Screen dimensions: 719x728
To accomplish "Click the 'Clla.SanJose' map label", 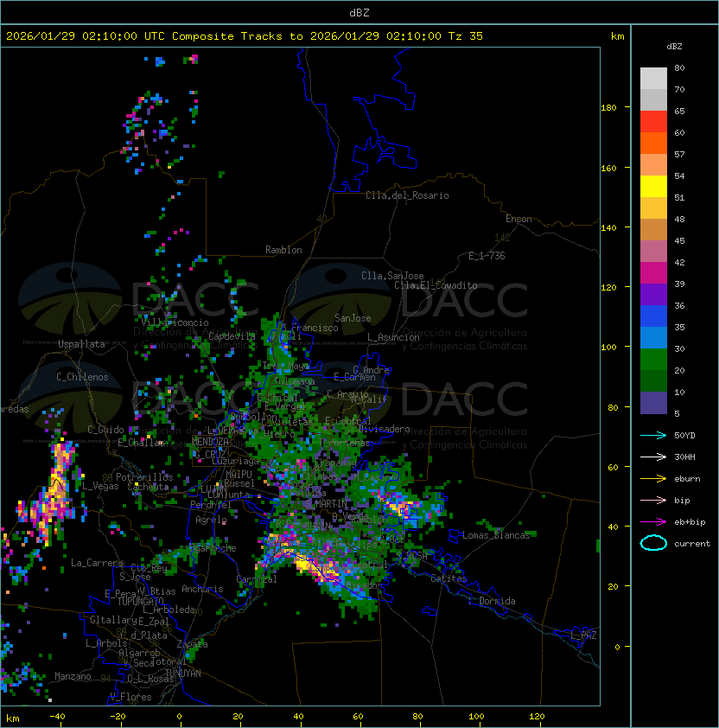I will click(x=392, y=275).
